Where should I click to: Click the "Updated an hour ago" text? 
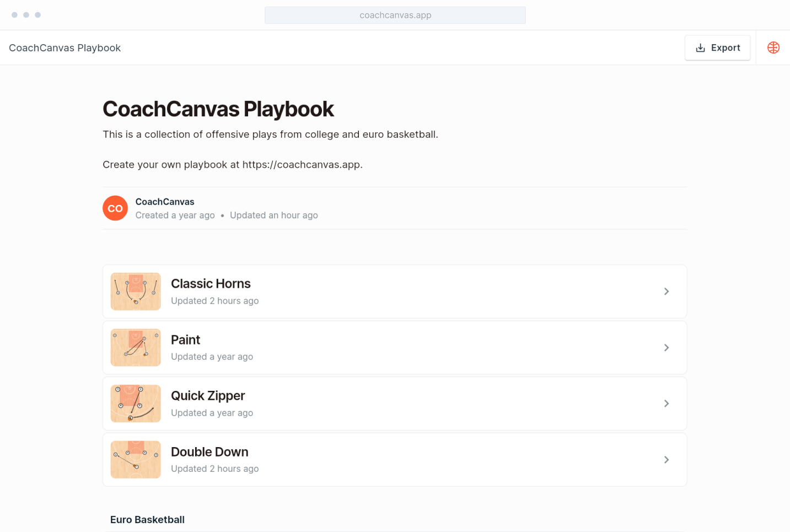[274, 216]
